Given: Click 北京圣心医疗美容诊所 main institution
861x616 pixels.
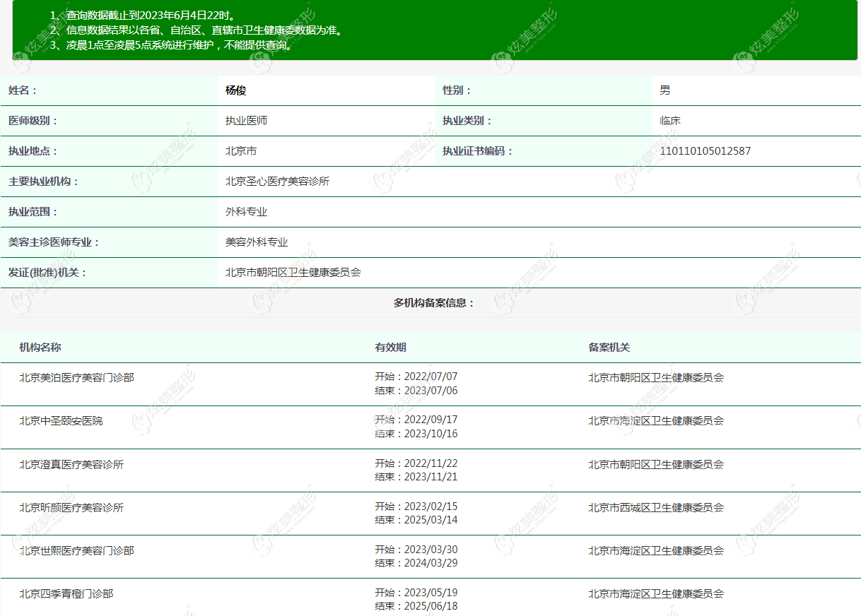Looking at the screenshot, I should point(277,182).
